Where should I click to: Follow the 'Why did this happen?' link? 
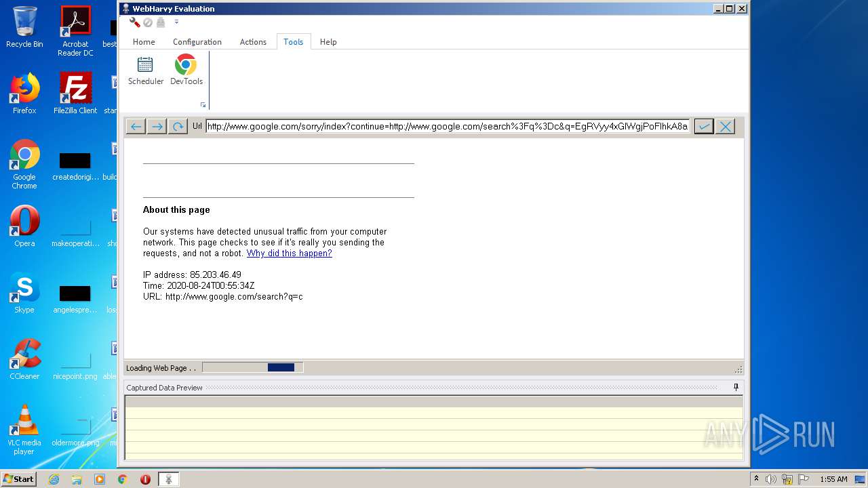click(x=290, y=253)
